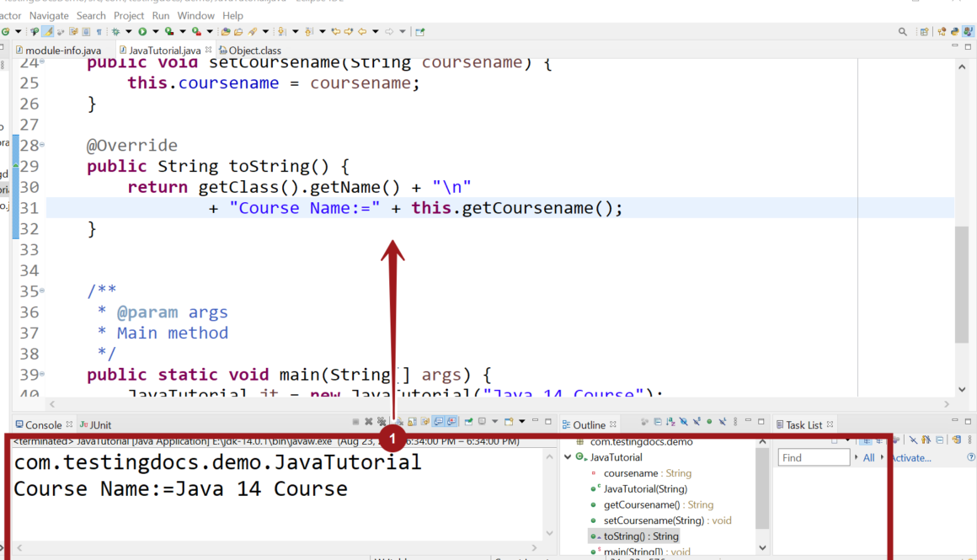Image resolution: width=977 pixels, height=560 pixels.
Task: Click Remove Launch icon in Console toolbar
Action: [368, 422]
